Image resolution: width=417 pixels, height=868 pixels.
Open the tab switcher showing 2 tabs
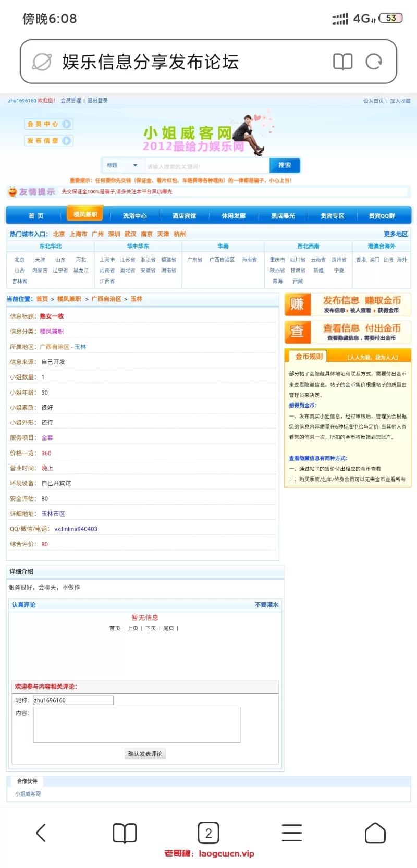(x=208, y=833)
